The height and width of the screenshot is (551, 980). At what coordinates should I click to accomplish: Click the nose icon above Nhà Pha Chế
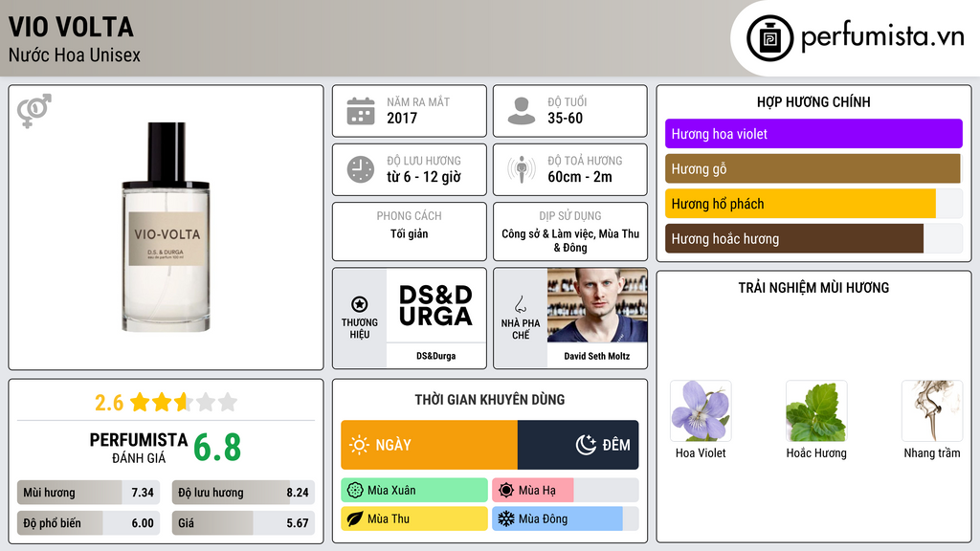520,304
